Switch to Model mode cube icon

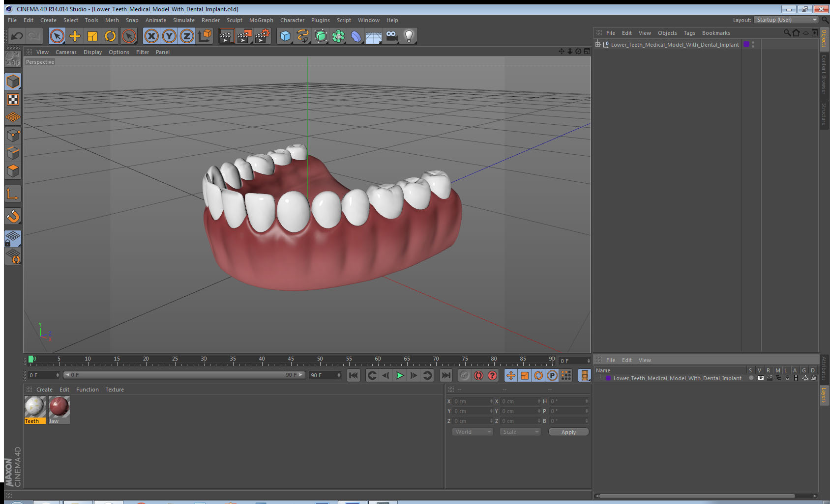tap(13, 82)
